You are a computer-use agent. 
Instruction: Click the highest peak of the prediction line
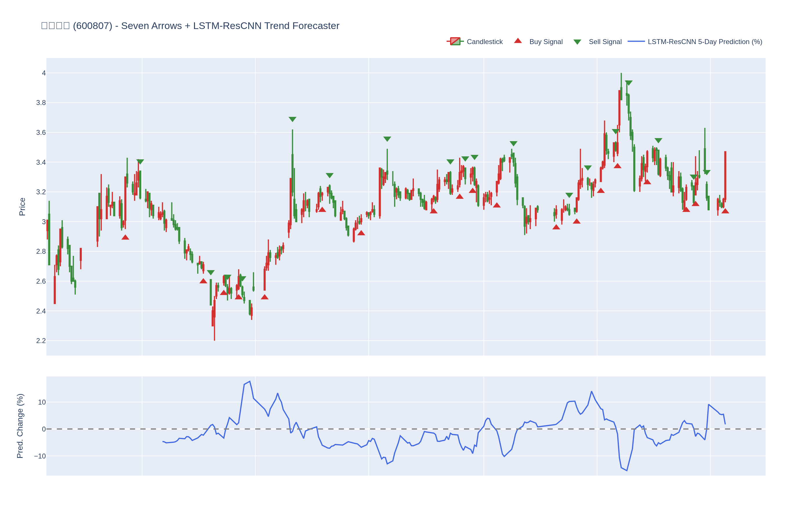[250, 381]
